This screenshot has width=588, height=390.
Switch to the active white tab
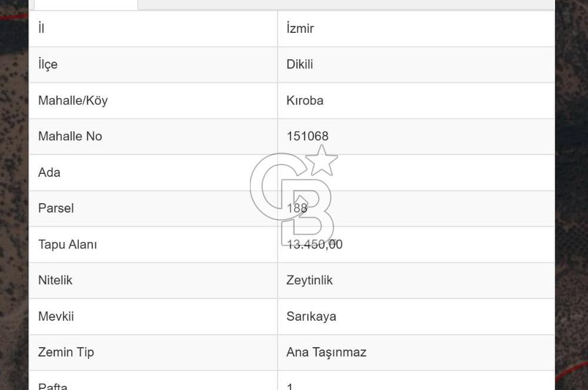[85, 5]
